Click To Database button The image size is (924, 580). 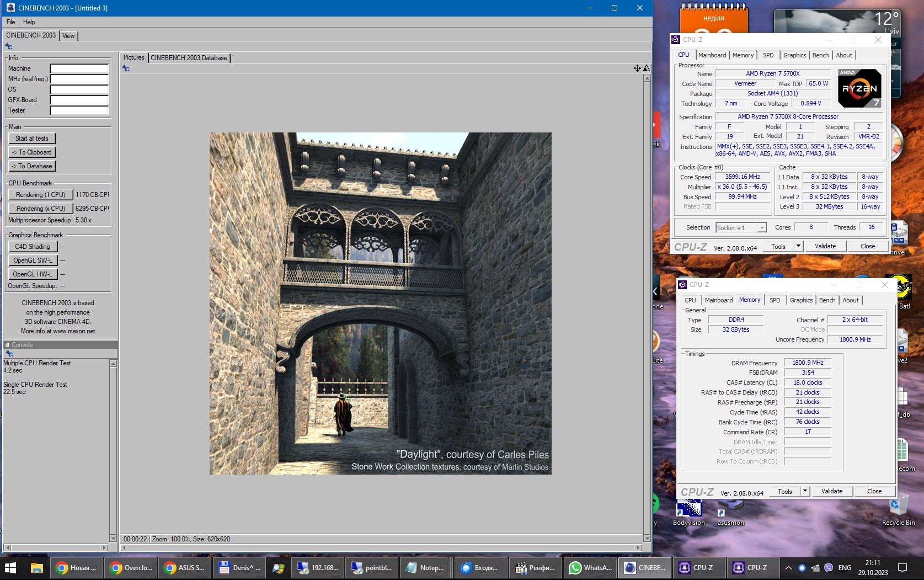pyautogui.click(x=32, y=166)
